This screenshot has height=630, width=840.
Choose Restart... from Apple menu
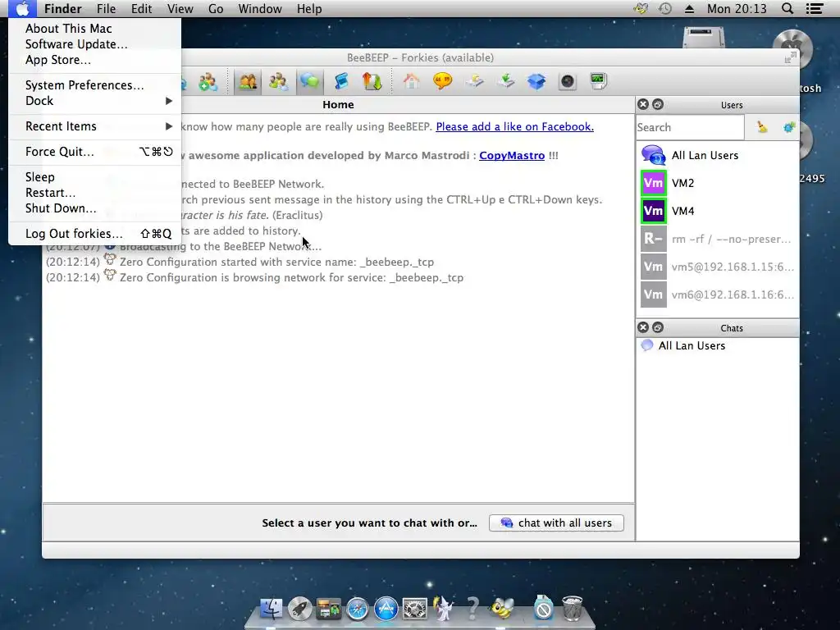pyautogui.click(x=95, y=192)
